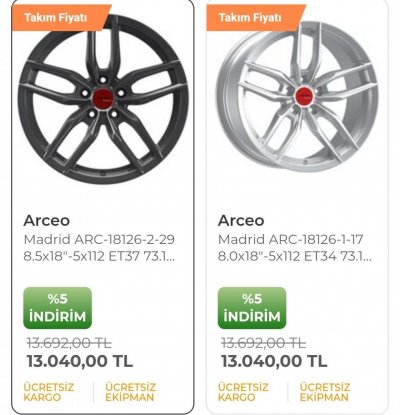Click the ÜCRETSİZ KARGO label on the left card
This screenshot has width=400, height=415.
pos(49,392)
